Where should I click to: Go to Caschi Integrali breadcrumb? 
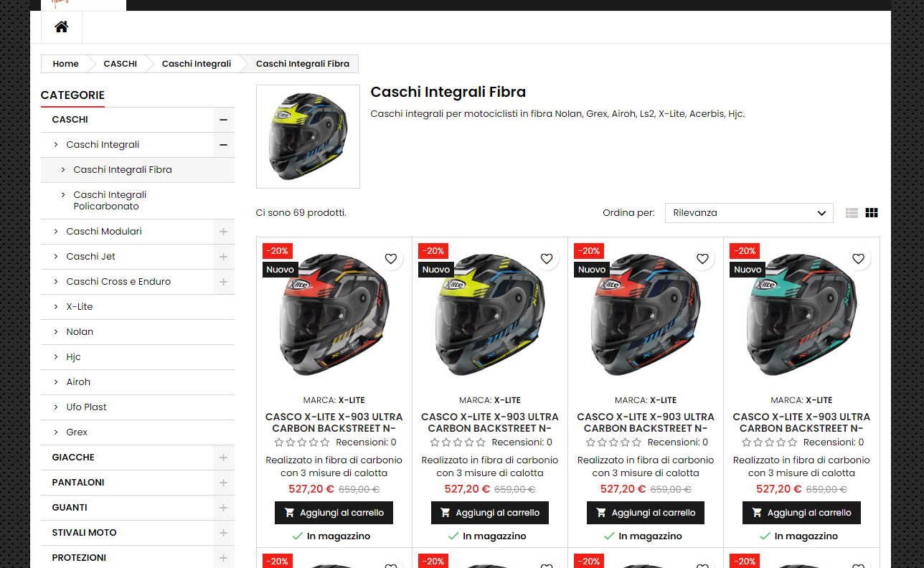(197, 64)
